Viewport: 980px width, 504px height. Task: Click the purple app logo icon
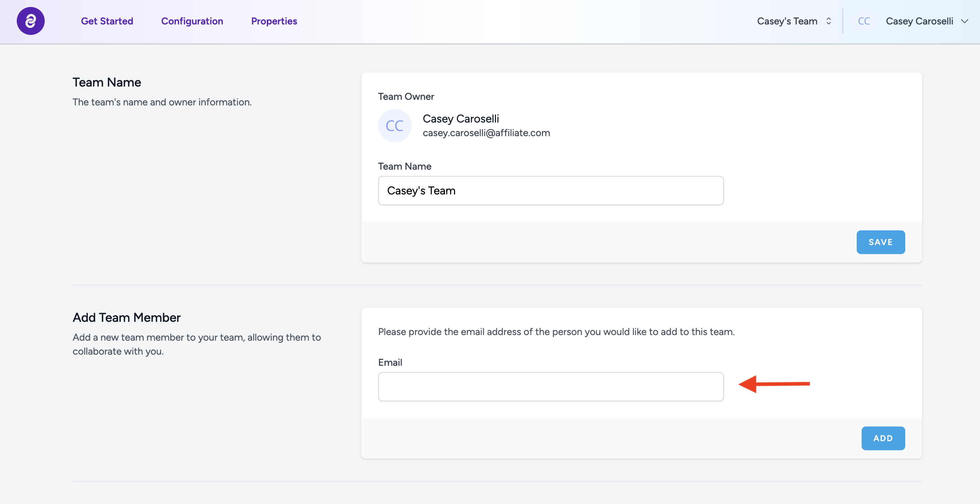(x=30, y=21)
